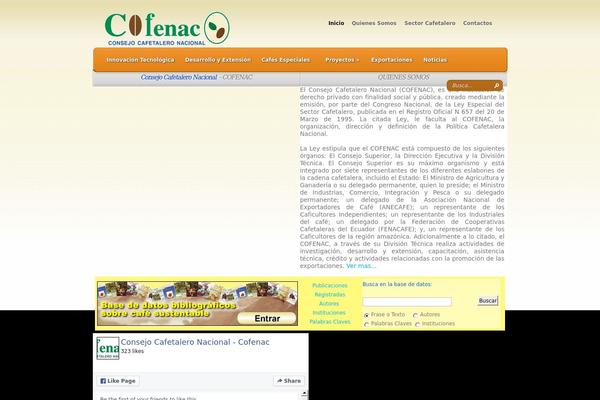This screenshot has width=600, height=400.
Task: Focus the Busca search field
Action: pyautogui.click(x=470, y=85)
